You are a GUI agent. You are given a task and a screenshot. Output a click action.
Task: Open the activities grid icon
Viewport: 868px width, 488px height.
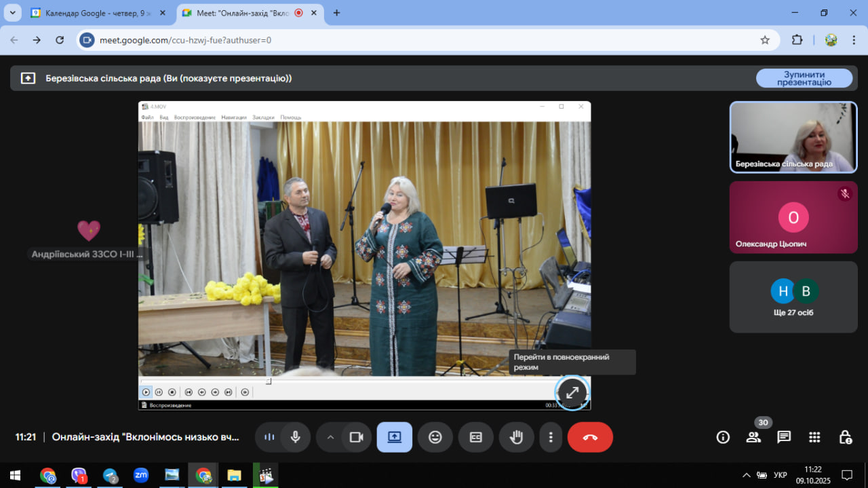click(x=815, y=437)
